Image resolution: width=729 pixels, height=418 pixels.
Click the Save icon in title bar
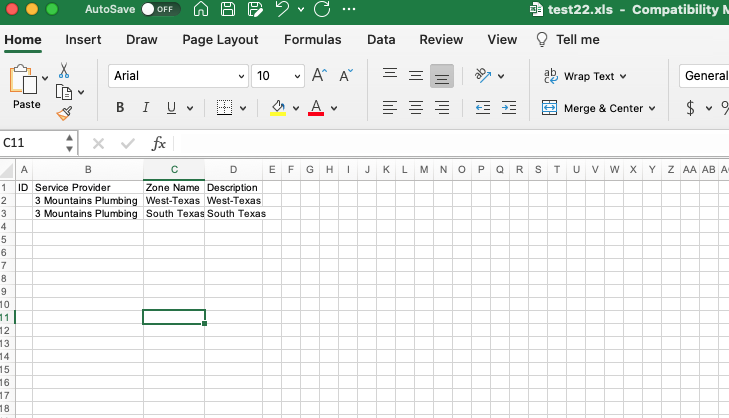pos(228,10)
